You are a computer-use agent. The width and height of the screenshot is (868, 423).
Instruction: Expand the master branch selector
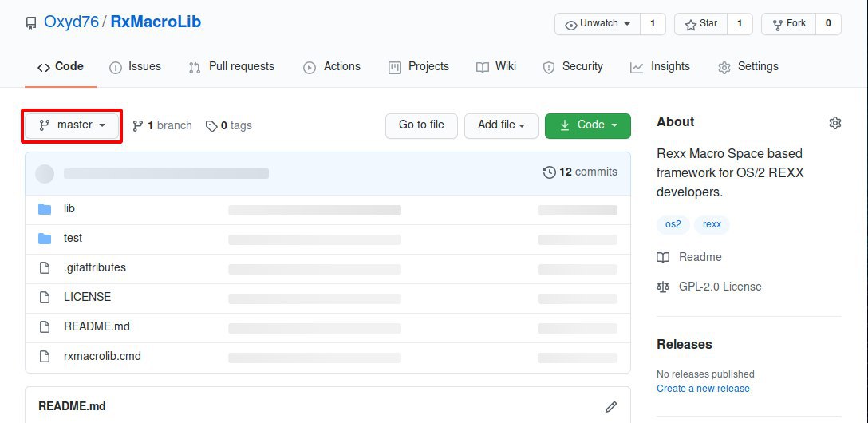(72, 125)
